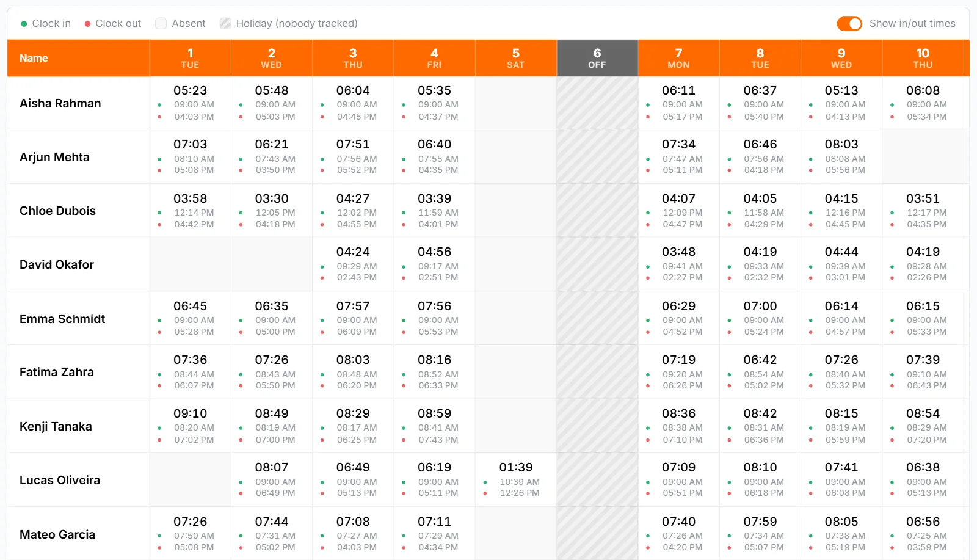
Task: Click the red Clock out legend dot
Action: (87, 24)
